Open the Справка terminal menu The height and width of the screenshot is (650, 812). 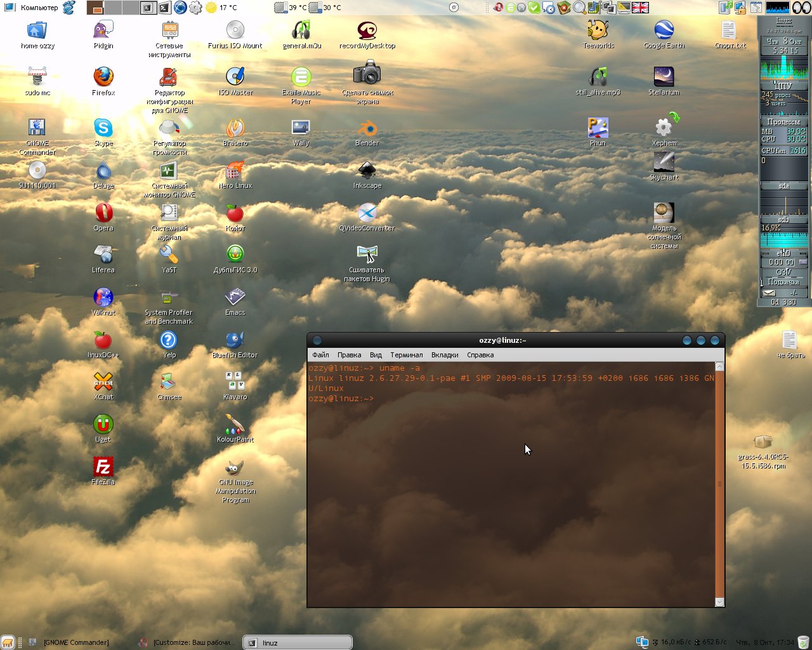[480, 355]
